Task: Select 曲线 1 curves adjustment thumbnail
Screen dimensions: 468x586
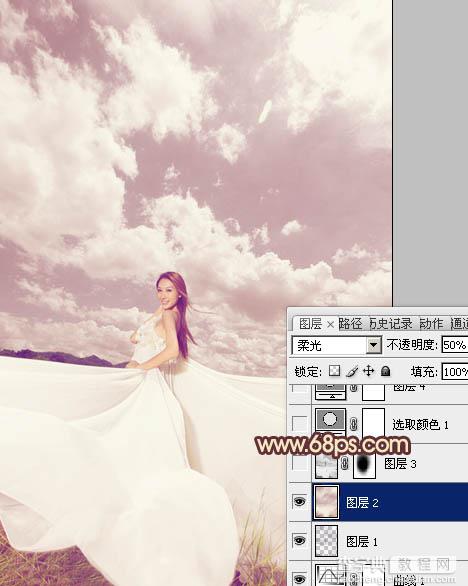Action: pos(330,575)
